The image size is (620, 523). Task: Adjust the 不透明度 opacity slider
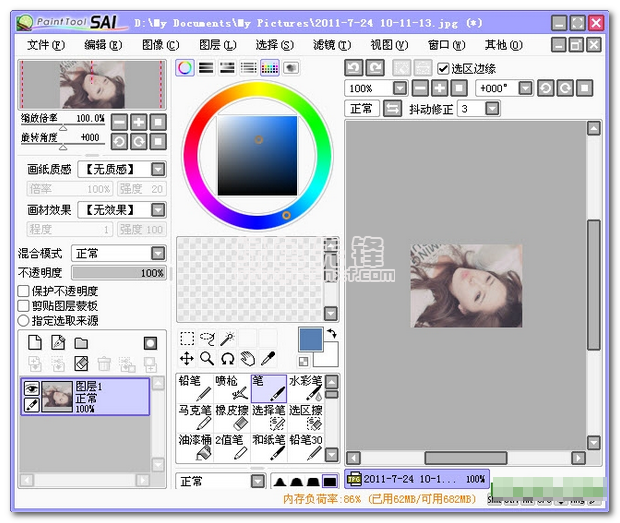119,273
